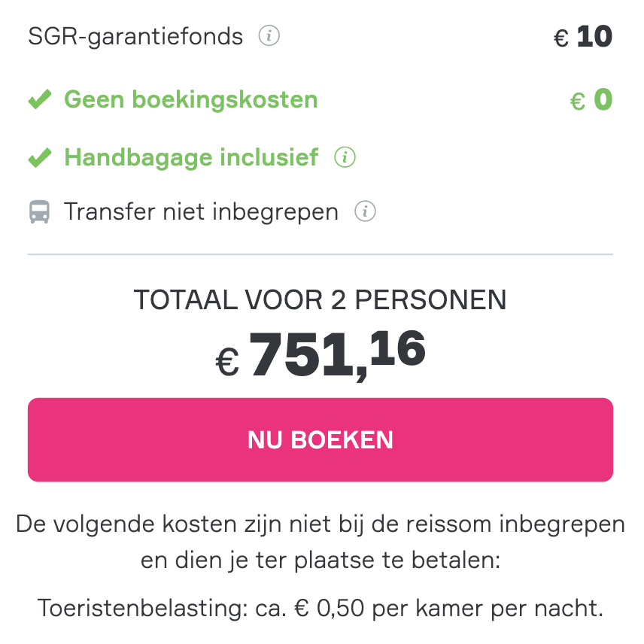Click the euro sign before 751,16
This screenshot has height=644, width=644.
227,362
